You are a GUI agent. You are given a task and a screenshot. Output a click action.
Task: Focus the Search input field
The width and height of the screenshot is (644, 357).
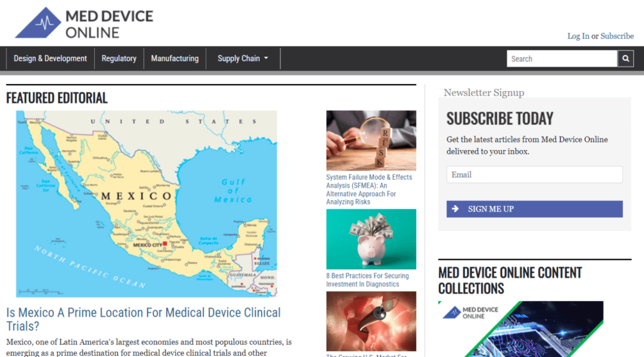562,58
